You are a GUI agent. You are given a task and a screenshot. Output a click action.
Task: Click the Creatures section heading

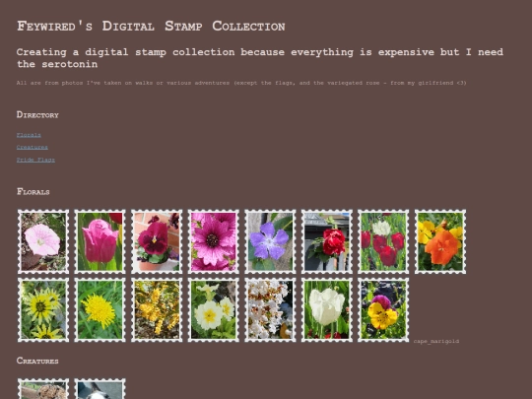[x=37, y=361]
